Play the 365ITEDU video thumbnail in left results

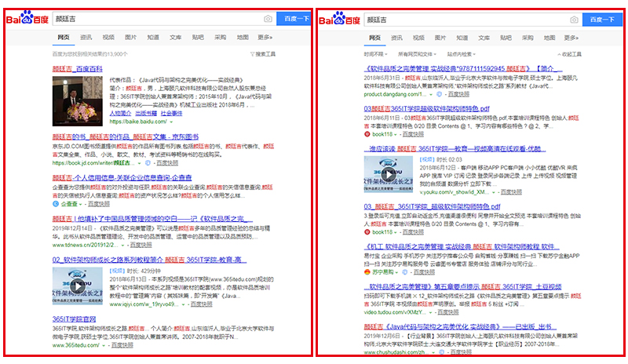[x=78, y=284]
